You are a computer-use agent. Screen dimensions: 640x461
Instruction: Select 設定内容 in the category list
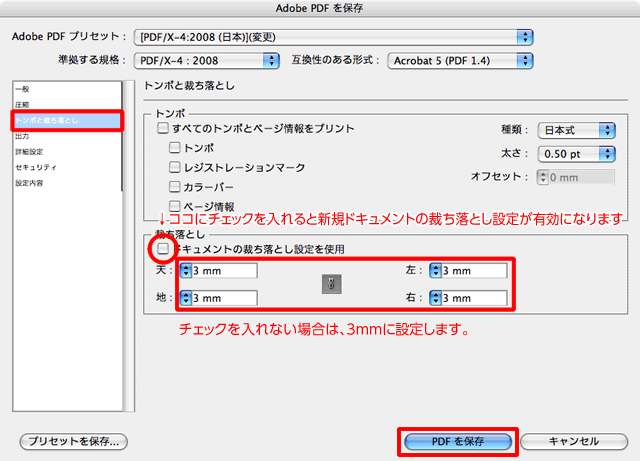click(67, 183)
